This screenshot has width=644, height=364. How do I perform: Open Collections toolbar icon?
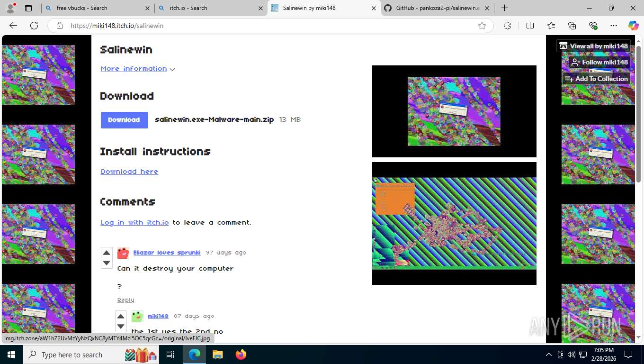coord(572,26)
